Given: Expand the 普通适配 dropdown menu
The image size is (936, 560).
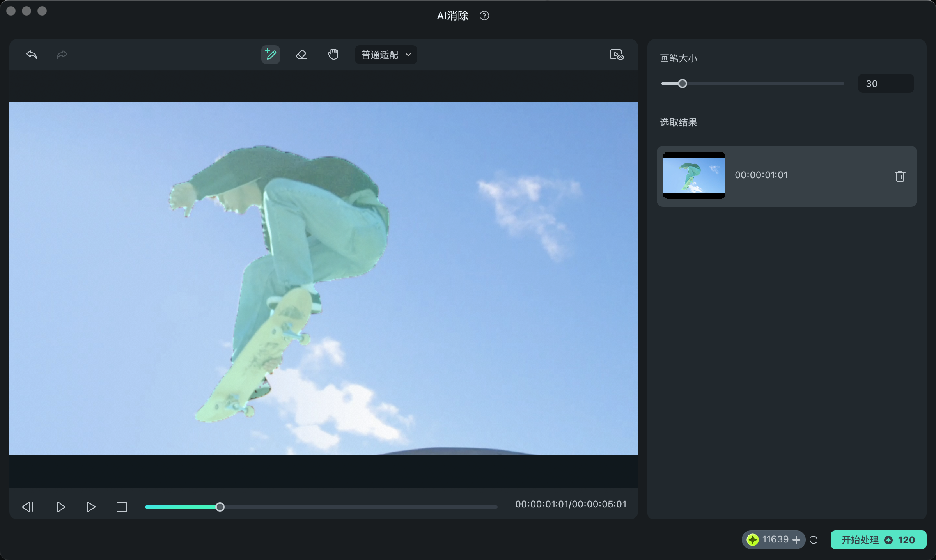Looking at the screenshot, I should tap(386, 55).
